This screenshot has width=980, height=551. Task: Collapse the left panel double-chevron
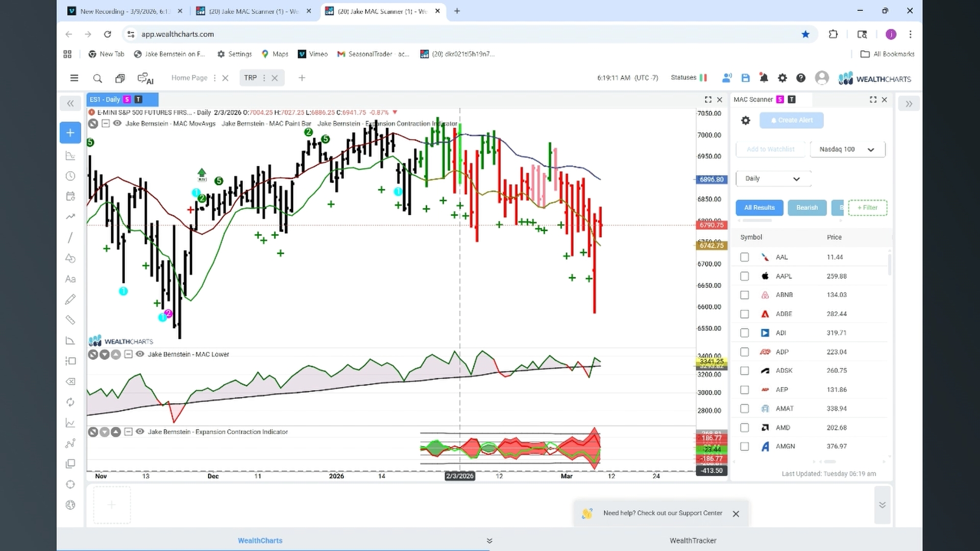click(70, 104)
